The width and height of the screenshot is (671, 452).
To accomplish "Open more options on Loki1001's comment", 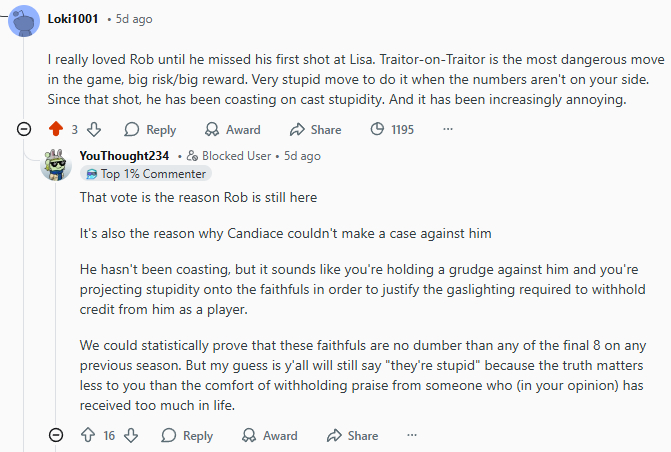I will [x=447, y=129].
